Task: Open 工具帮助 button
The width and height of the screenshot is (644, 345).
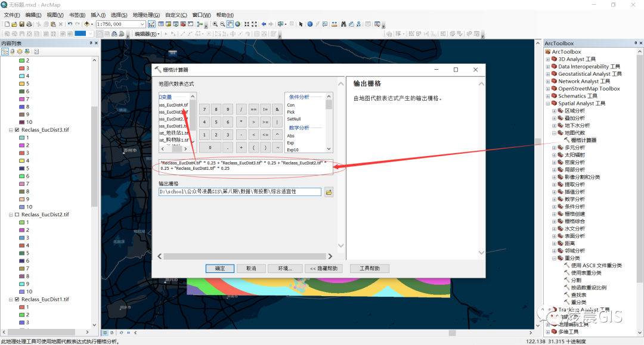Action: (370, 268)
